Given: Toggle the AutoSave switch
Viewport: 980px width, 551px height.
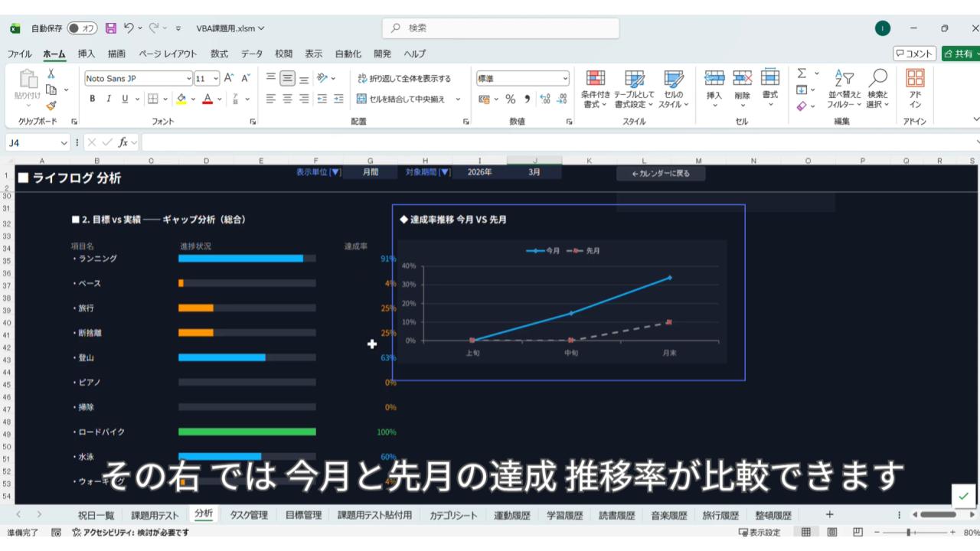Looking at the screenshot, I should pyautogui.click(x=82, y=28).
